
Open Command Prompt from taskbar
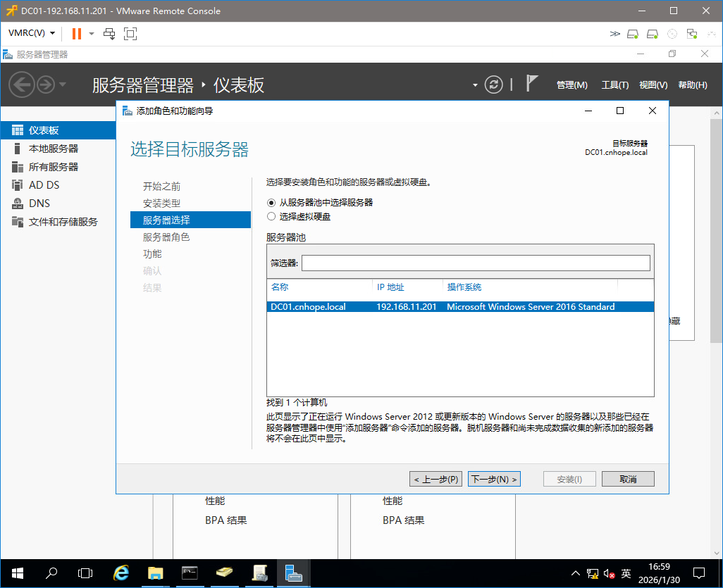190,573
